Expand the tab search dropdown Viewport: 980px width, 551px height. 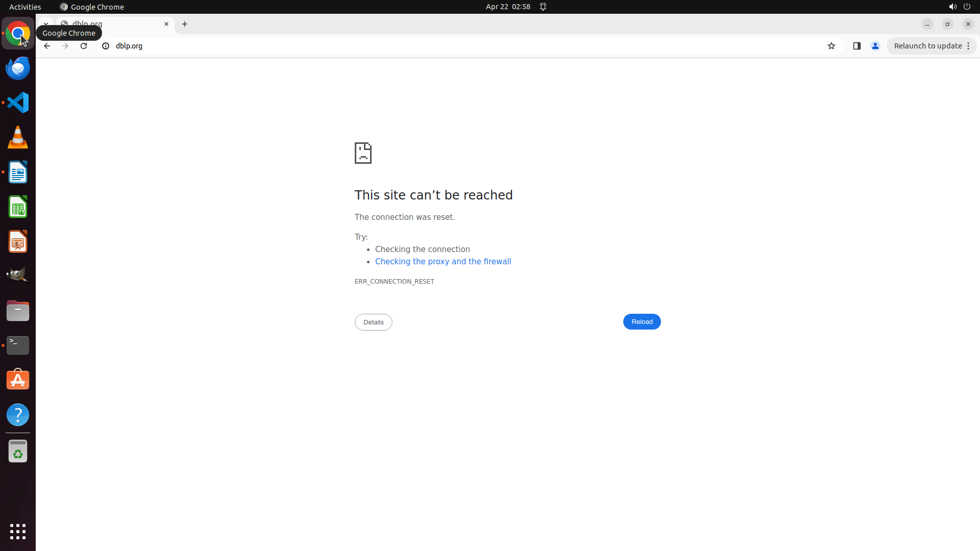[45, 23]
